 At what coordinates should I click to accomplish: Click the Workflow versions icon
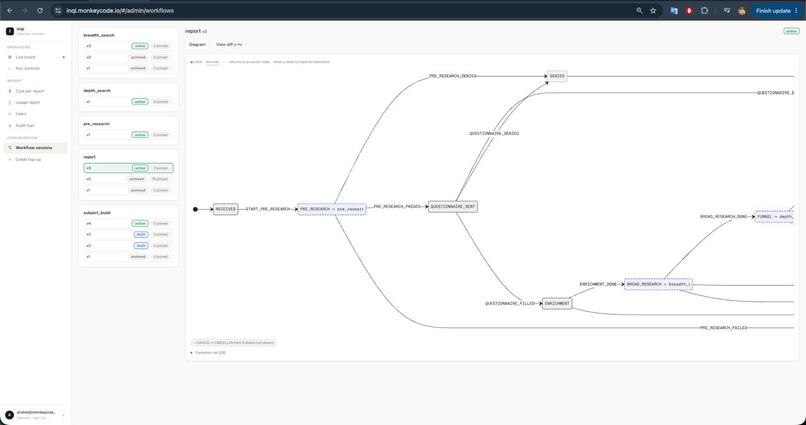click(10, 147)
